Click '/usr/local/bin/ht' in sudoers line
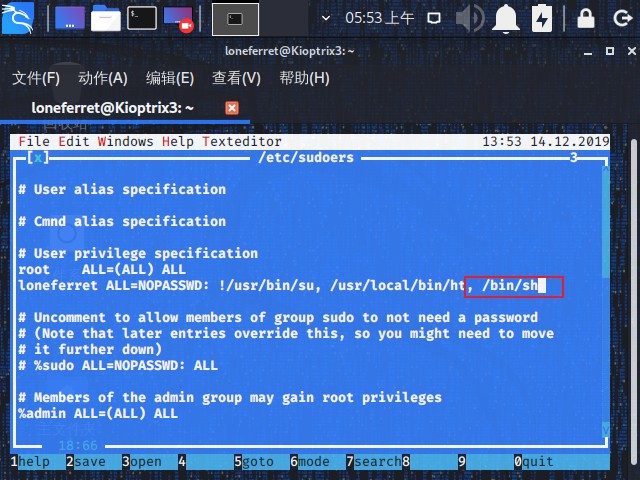 click(x=398, y=285)
